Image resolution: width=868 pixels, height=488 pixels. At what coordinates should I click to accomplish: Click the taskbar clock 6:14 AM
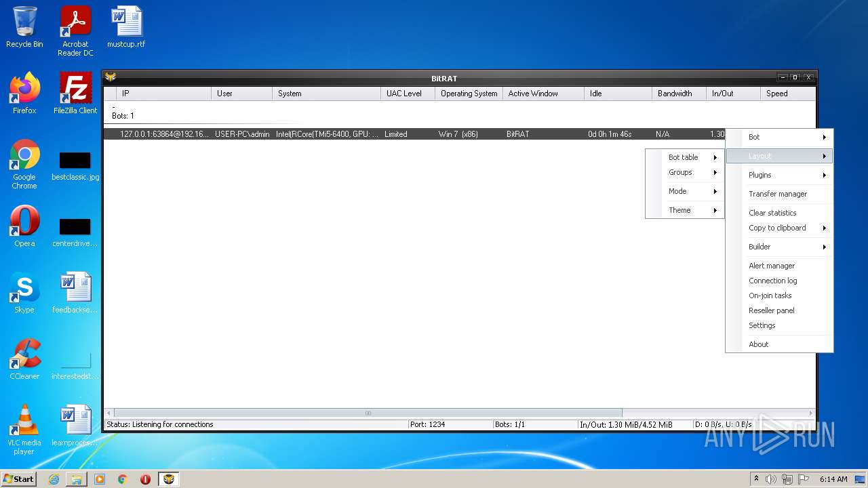833,479
